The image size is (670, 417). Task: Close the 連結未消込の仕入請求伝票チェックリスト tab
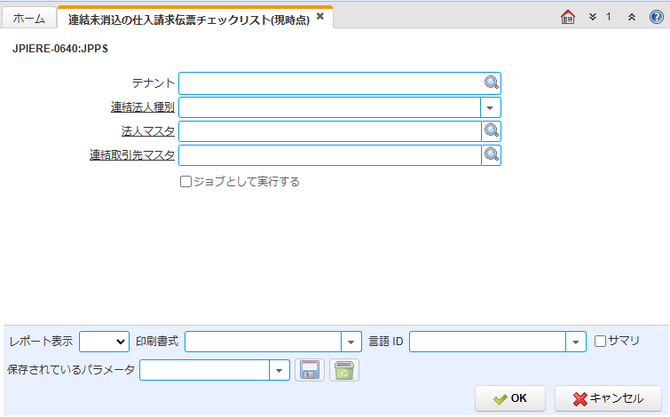coord(320,17)
